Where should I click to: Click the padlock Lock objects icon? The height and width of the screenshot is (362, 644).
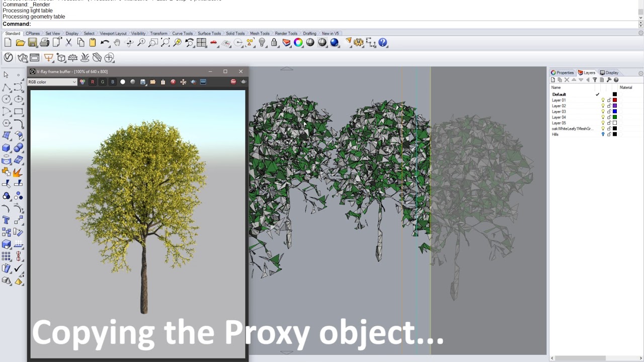click(x=274, y=43)
